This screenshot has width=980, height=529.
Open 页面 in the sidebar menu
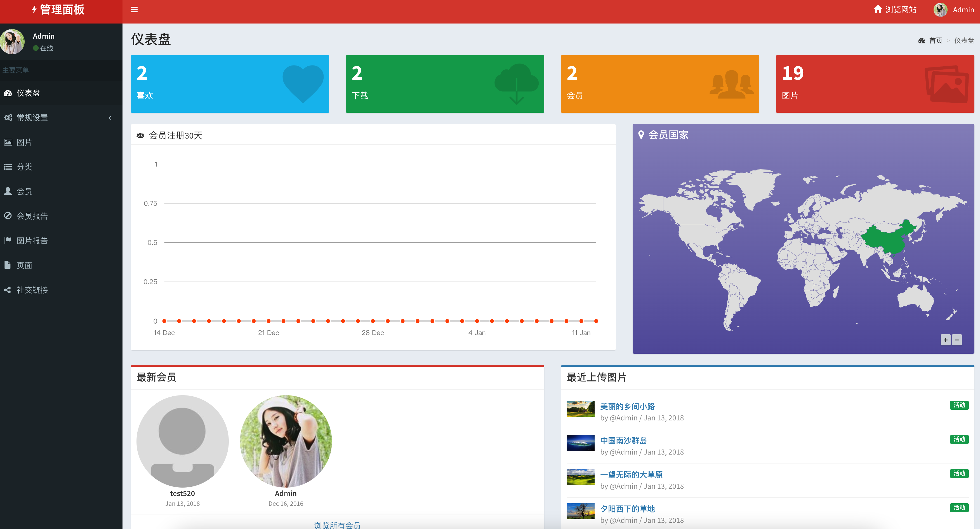[61, 265]
